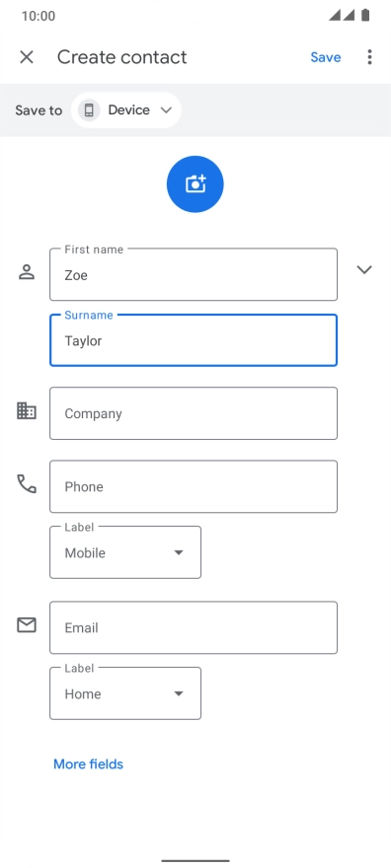Open the three-dot overflow menu
Image resolution: width=391 pixels, height=868 pixels.
pos(369,57)
